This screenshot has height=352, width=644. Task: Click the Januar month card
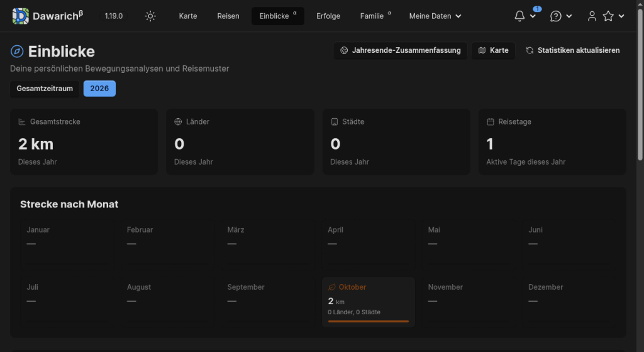click(67, 245)
